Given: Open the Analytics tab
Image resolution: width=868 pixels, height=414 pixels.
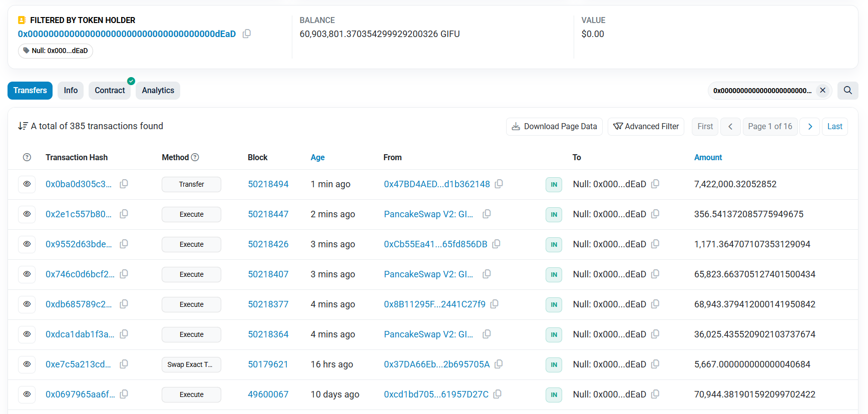Looking at the screenshot, I should 158,91.
